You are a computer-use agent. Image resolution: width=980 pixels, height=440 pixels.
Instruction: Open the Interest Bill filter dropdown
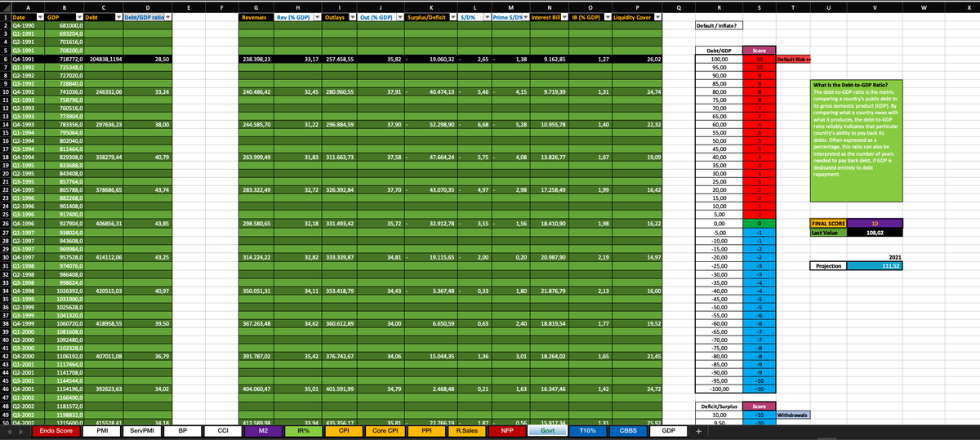pyautogui.click(x=563, y=17)
